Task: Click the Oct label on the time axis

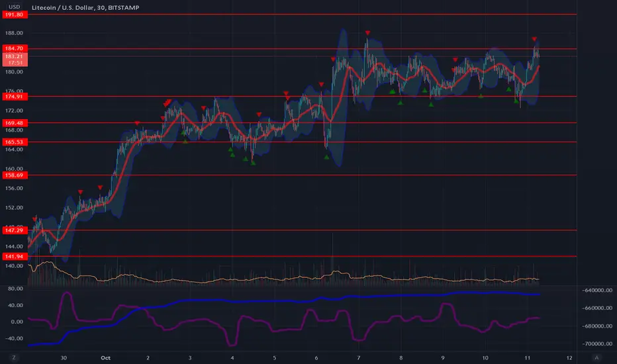Action: pos(105,357)
